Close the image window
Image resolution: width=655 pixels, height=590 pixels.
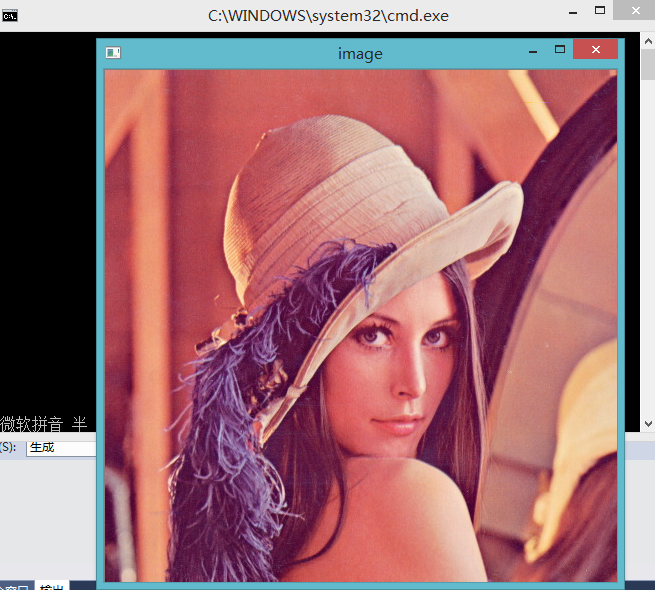point(595,49)
